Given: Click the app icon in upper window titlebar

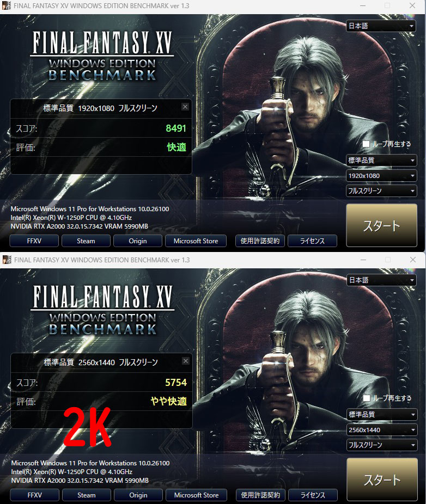Looking at the screenshot, I should pyautogui.click(x=6, y=5).
